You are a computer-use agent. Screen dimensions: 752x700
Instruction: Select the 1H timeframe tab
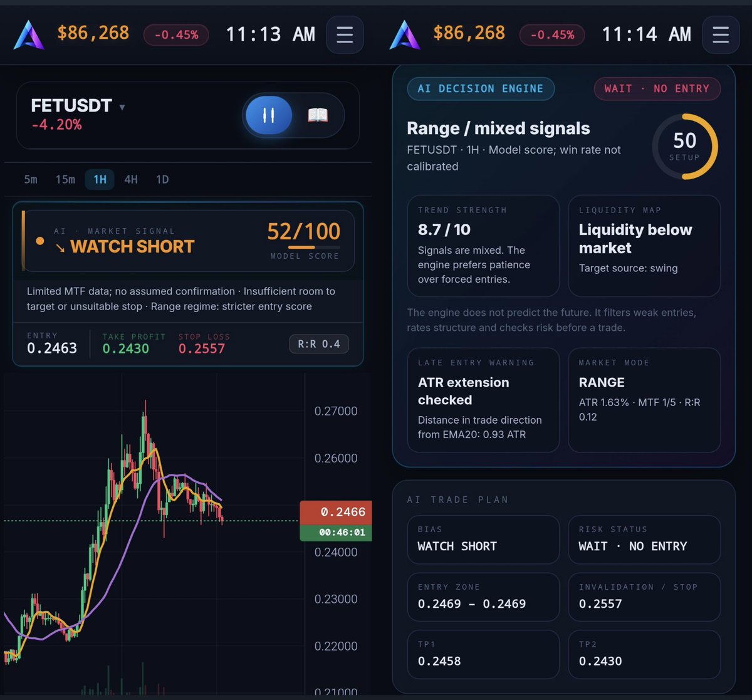click(x=100, y=179)
